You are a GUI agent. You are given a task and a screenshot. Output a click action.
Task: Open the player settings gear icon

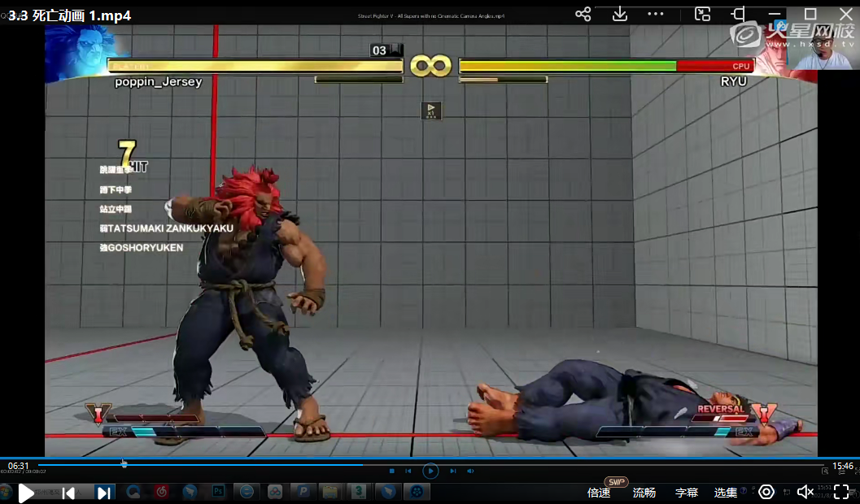point(766,492)
